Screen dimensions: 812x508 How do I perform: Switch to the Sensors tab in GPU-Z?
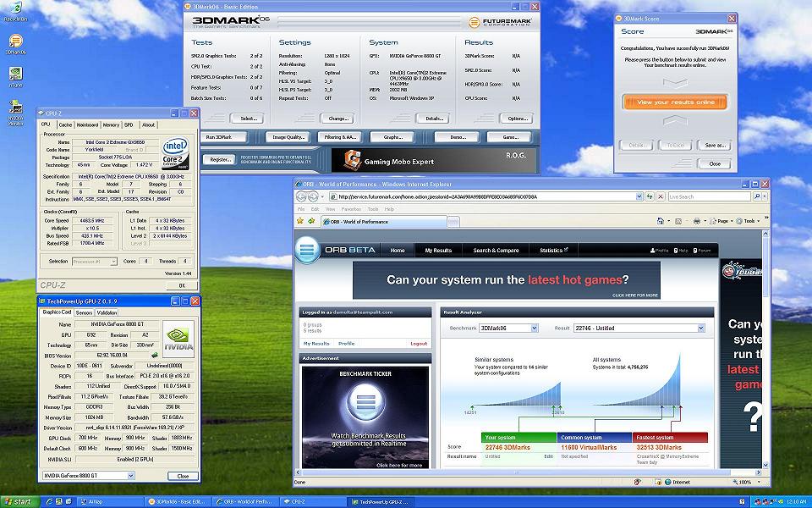coord(84,312)
